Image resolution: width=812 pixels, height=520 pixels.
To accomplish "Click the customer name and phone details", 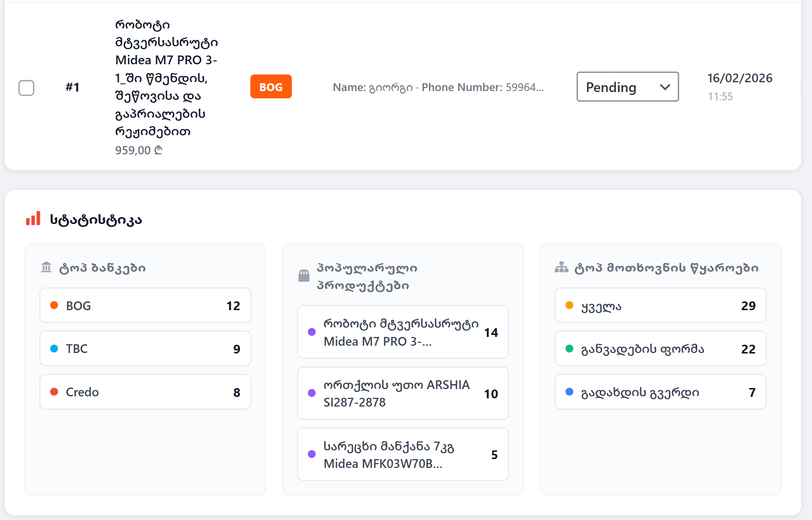I will tap(438, 88).
